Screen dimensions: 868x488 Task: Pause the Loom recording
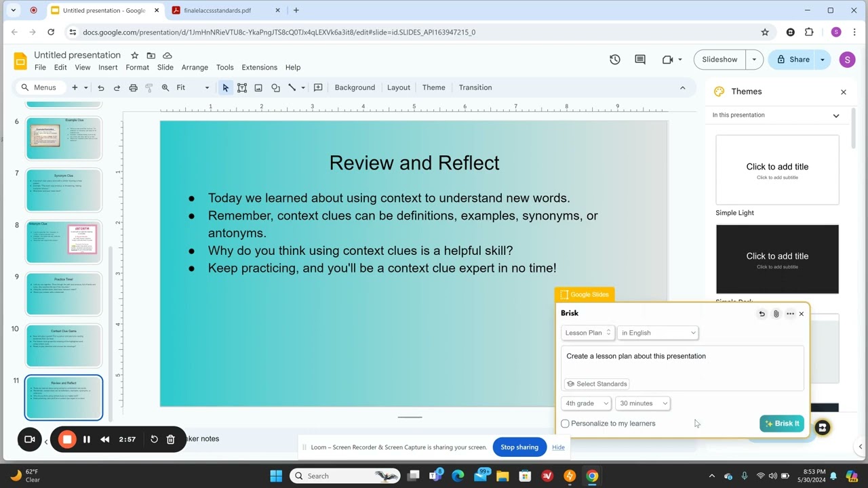point(87,439)
